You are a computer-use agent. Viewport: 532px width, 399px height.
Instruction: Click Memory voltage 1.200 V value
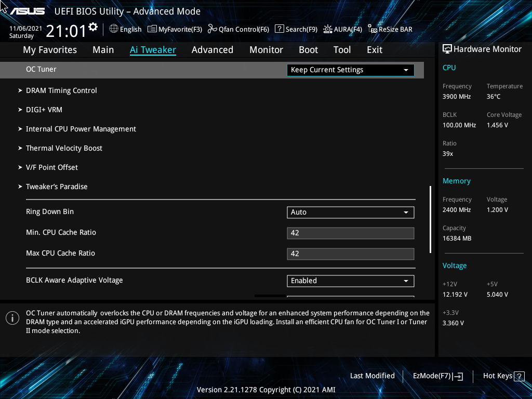click(497, 210)
